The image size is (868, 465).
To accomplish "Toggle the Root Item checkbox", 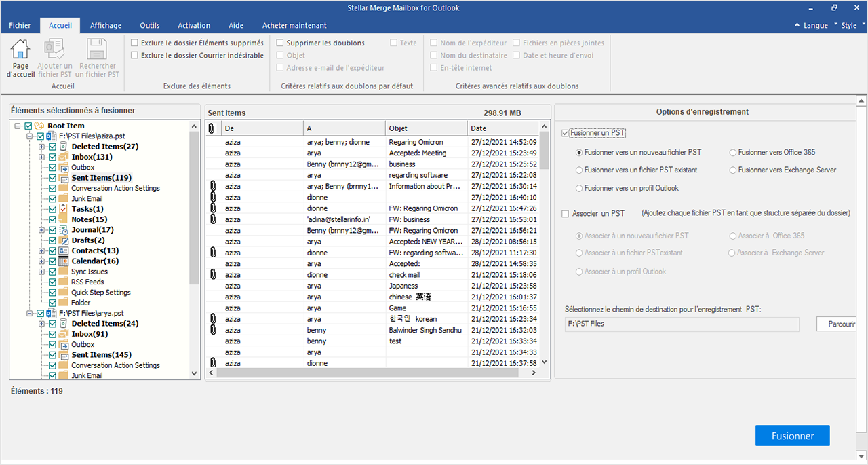I will tap(28, 126).
